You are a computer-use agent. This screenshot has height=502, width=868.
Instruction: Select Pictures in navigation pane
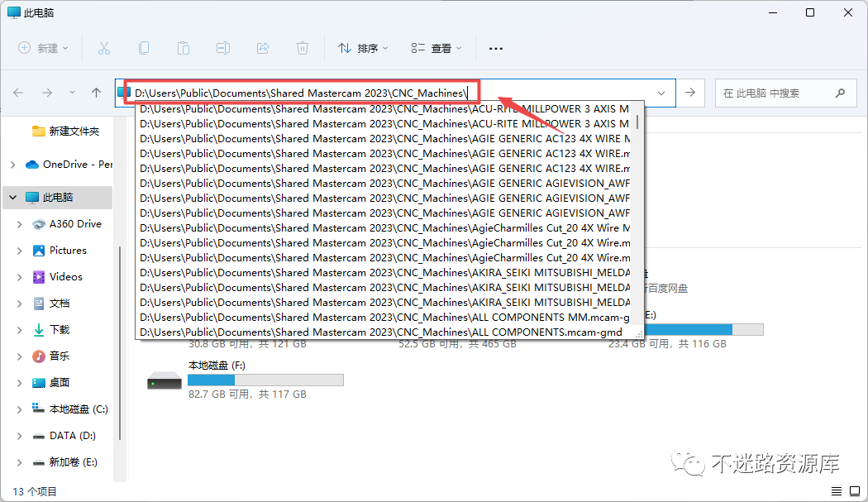[60, 251]
